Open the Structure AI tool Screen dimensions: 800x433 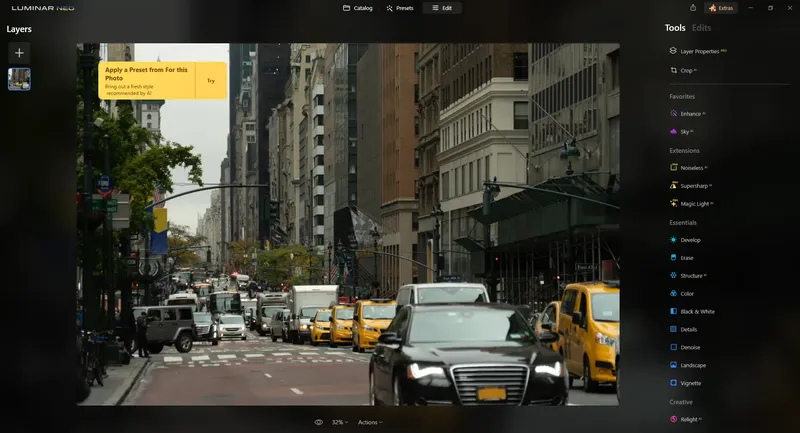pyautogui.click(x=688, y=275)
